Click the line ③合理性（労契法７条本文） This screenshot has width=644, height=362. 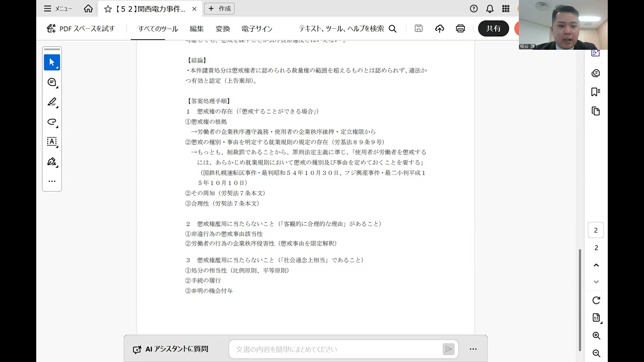point(222,204)
